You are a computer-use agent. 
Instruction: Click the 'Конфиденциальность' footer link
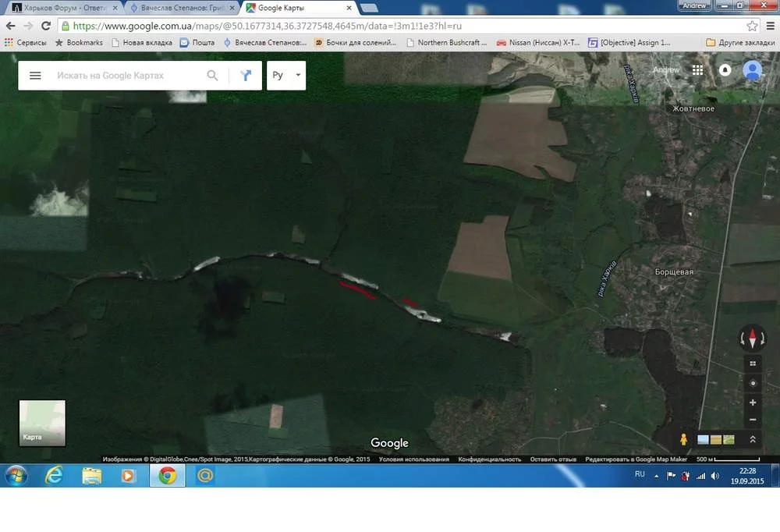pos(490,459)
